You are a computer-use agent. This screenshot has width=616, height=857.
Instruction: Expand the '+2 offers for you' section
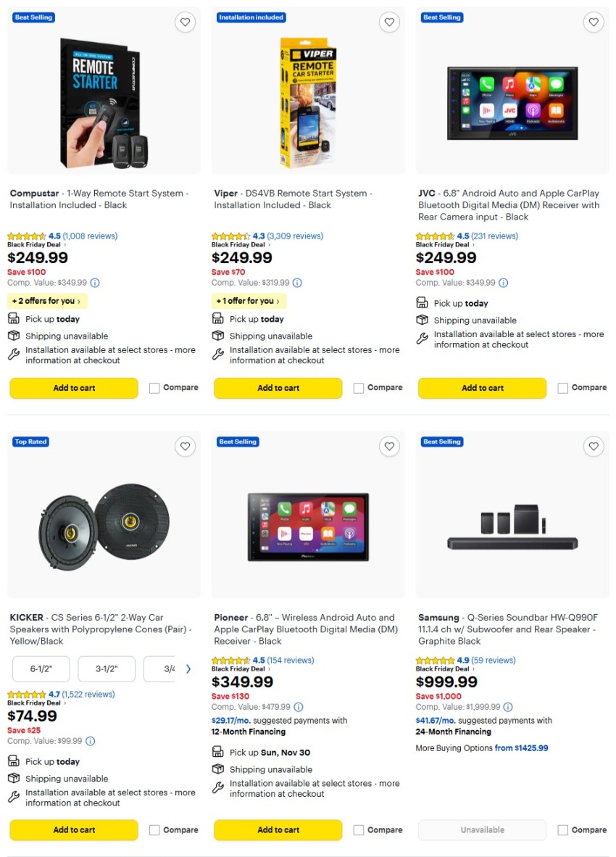(46, 300)
